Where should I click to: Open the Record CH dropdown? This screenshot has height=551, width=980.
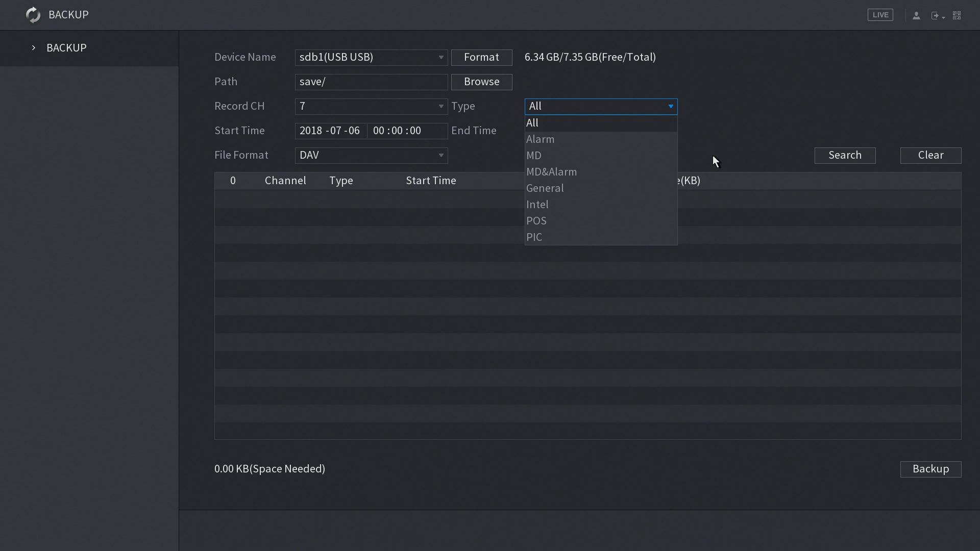click(x=371, y=106)
